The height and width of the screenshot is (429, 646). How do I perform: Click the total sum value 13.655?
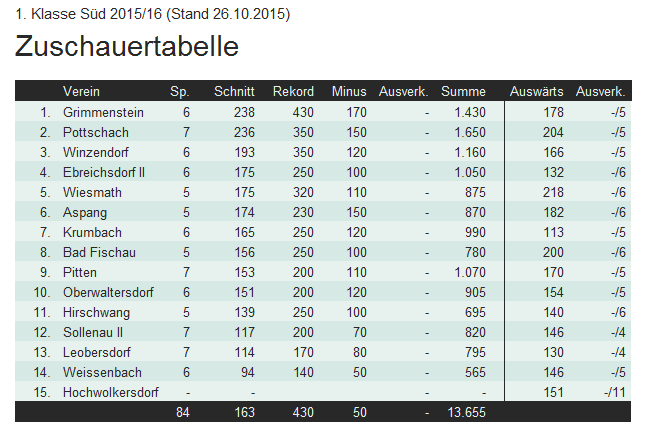pyautogui.click(x=466, y=412)
